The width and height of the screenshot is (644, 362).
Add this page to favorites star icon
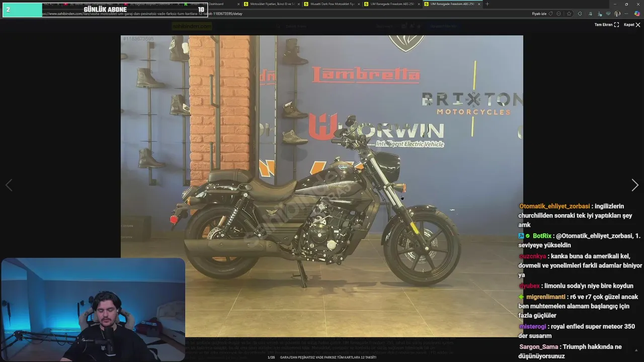coord(569,14)
